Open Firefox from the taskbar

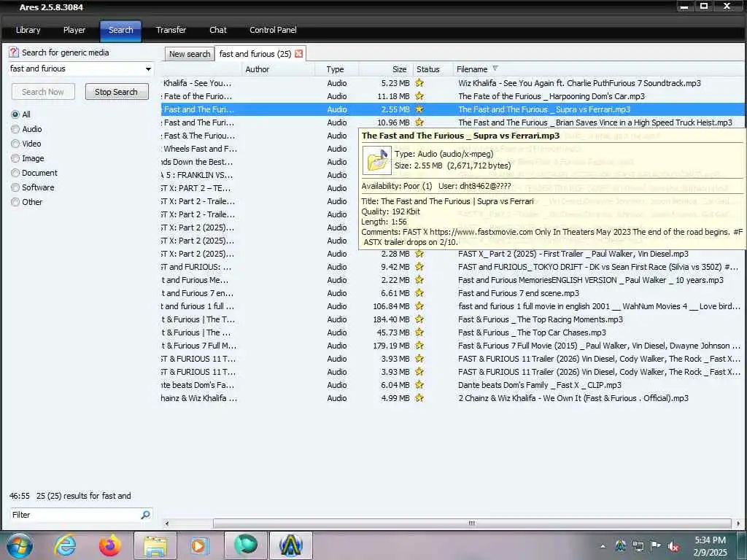tap(109, 545)
